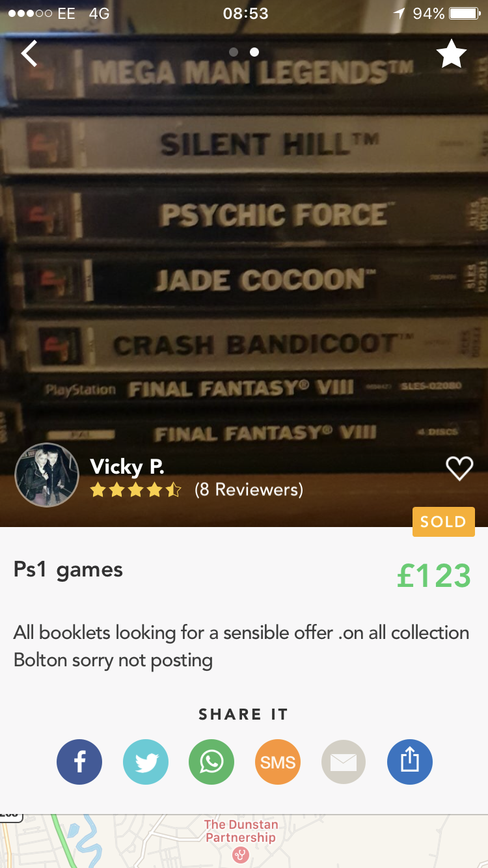This screenshot has height=868, width=488.
Task: Select the second photo page dot
Action: point(254,52)
